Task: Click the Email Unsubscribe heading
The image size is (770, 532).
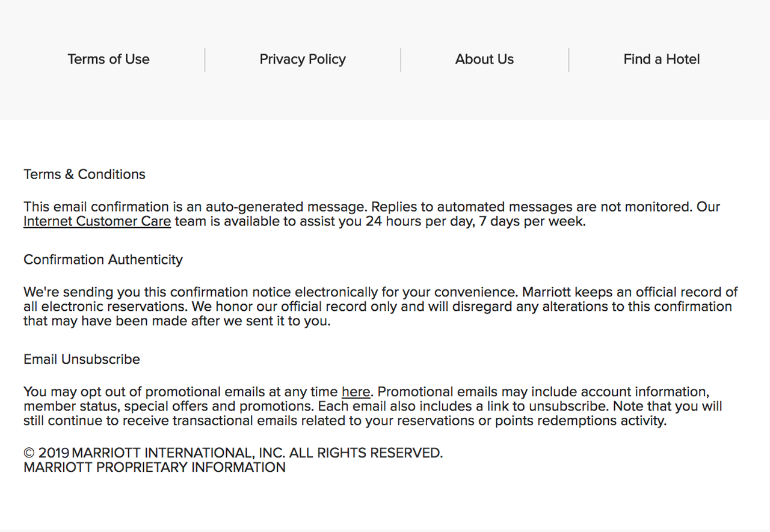Action: (x=82, y=359)
